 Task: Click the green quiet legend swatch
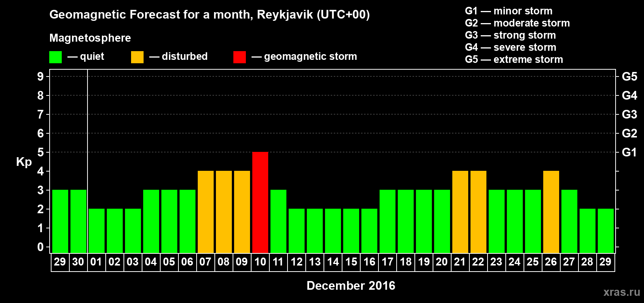[56, 57]
